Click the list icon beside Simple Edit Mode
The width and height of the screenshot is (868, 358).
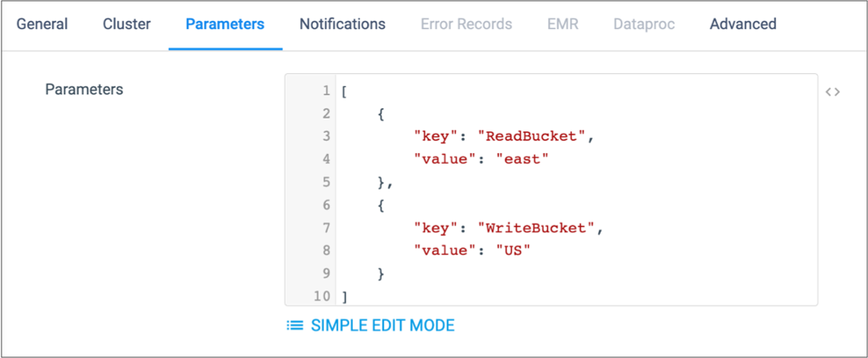tap(295, 325)
